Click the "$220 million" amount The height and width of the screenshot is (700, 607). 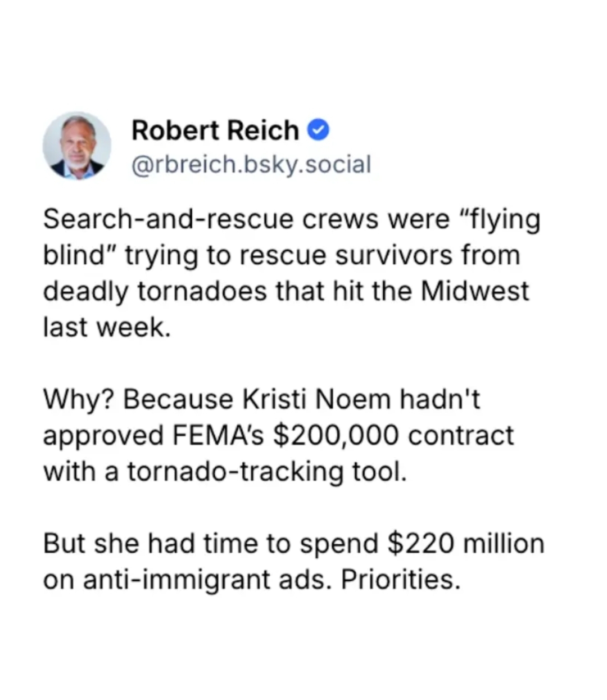click(x=466, y=544)
